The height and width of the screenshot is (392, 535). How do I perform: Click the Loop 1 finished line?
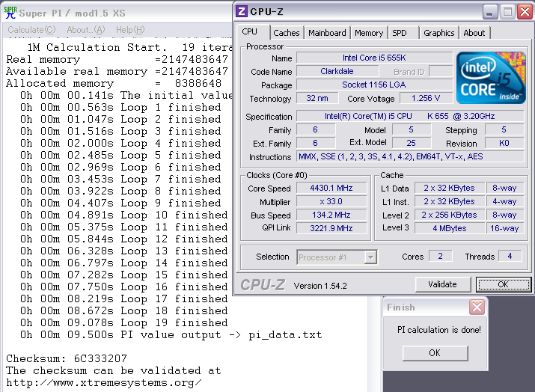point(120,107)
